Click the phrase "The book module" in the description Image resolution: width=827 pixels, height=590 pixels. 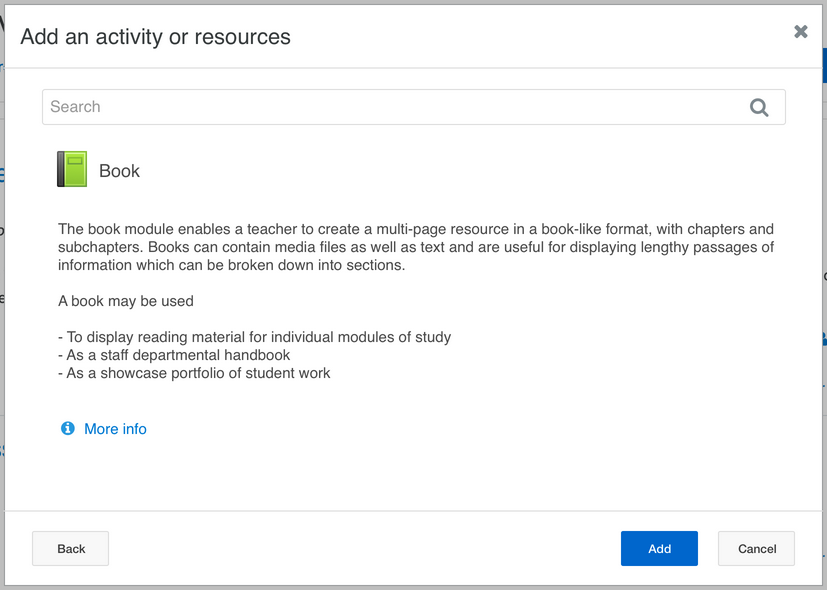110,229
